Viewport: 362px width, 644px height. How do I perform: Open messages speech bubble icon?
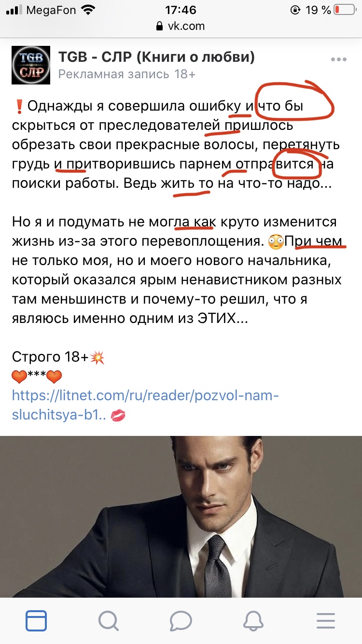tap(181, 620)
